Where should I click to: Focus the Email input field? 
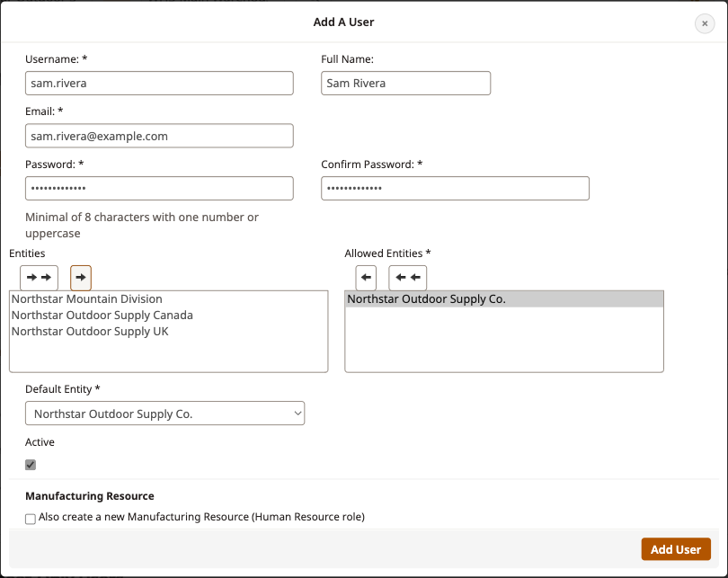(x=159, y=136)
